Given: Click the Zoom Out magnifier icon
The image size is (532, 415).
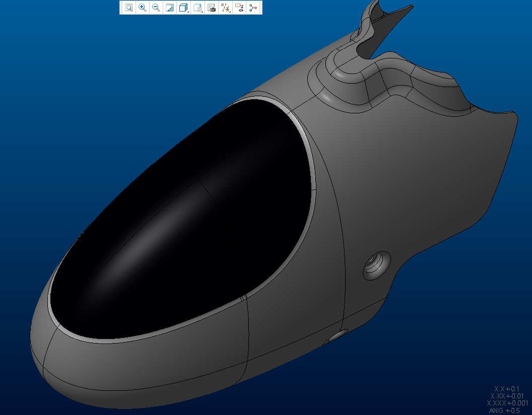Looking at the screenshot, I should [156, 8].
